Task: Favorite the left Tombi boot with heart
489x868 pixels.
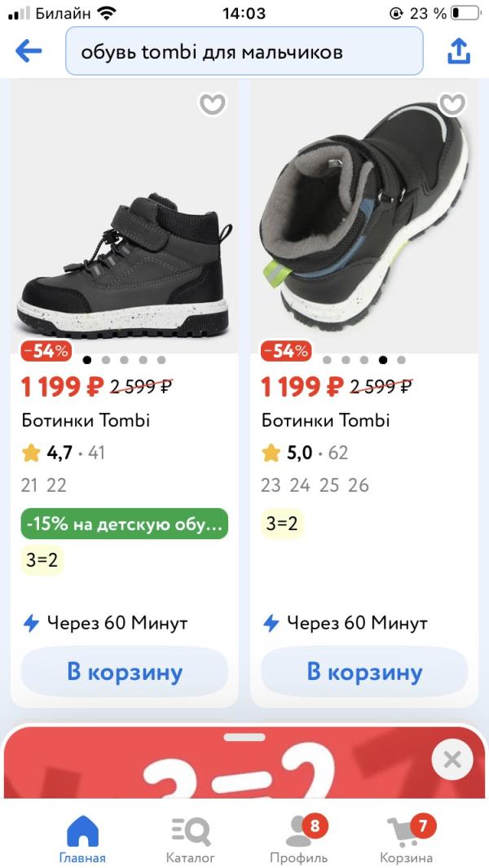Action: click(213, 104)
